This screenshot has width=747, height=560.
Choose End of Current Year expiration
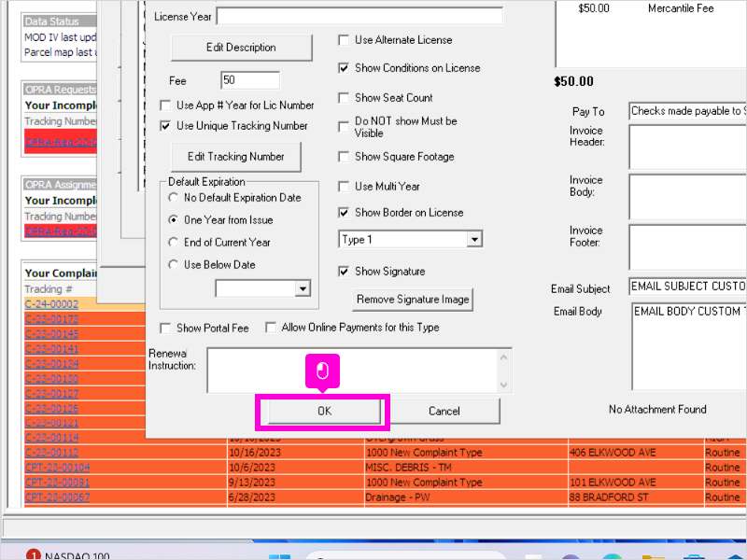[174, 243]
